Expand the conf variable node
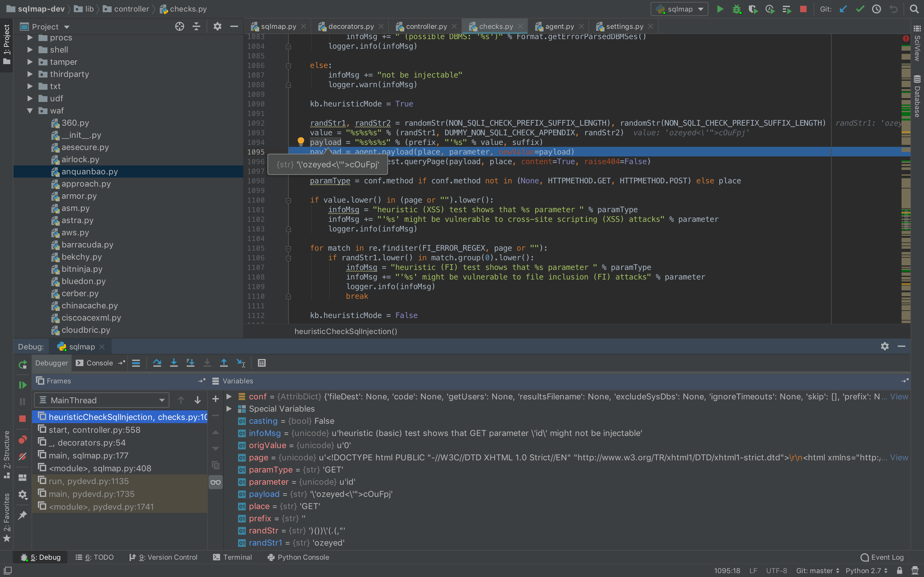 tap(229, 397)
